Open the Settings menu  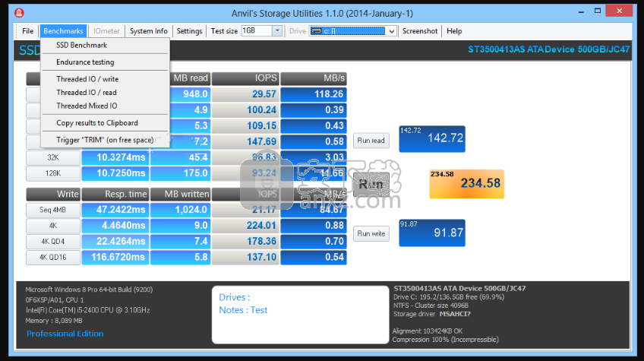point(189,31)
